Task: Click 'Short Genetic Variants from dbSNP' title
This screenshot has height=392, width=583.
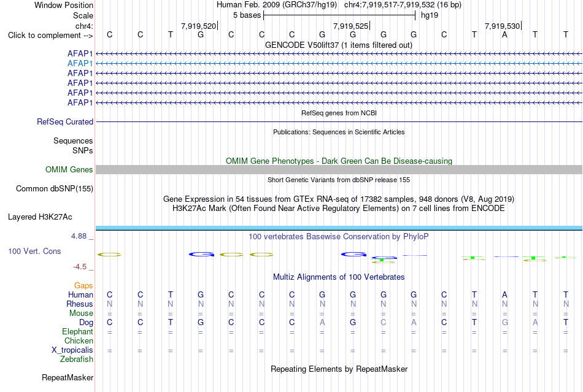Action: click(x=339, y=180)
